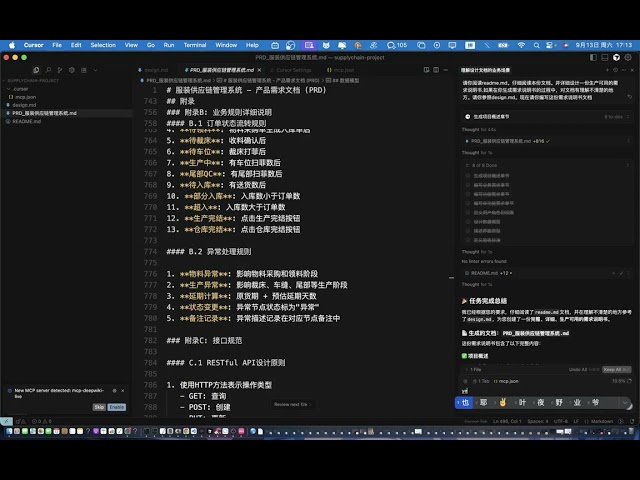
Task: Open the Search view icon
Action: click(48, 70)
